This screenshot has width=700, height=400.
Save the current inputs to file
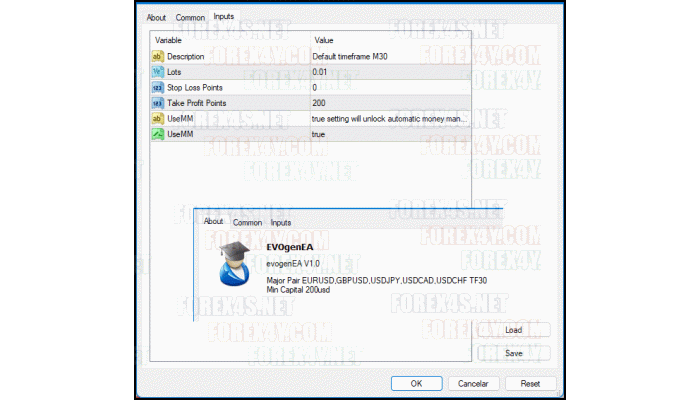point(514,353)
